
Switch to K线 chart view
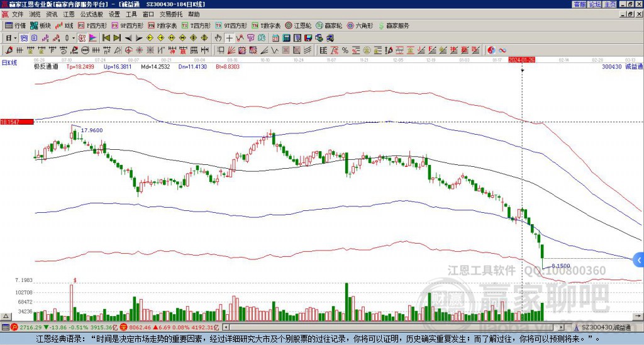[65, 25]
